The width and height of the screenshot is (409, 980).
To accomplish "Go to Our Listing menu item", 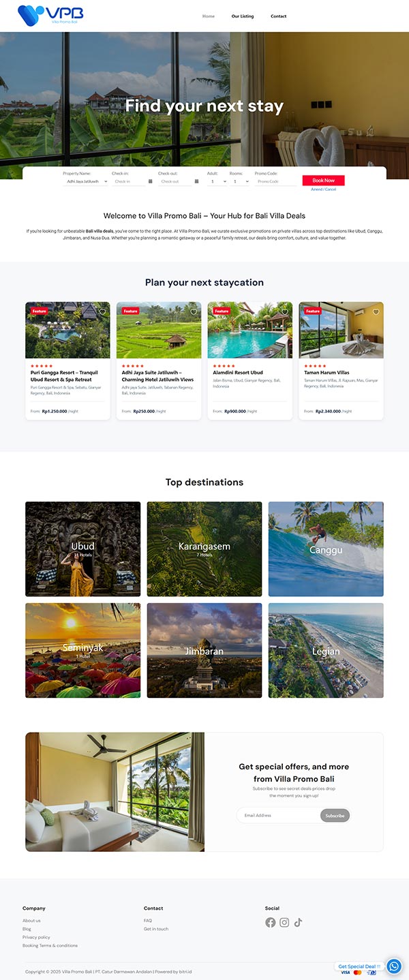I will coord(242,16).
